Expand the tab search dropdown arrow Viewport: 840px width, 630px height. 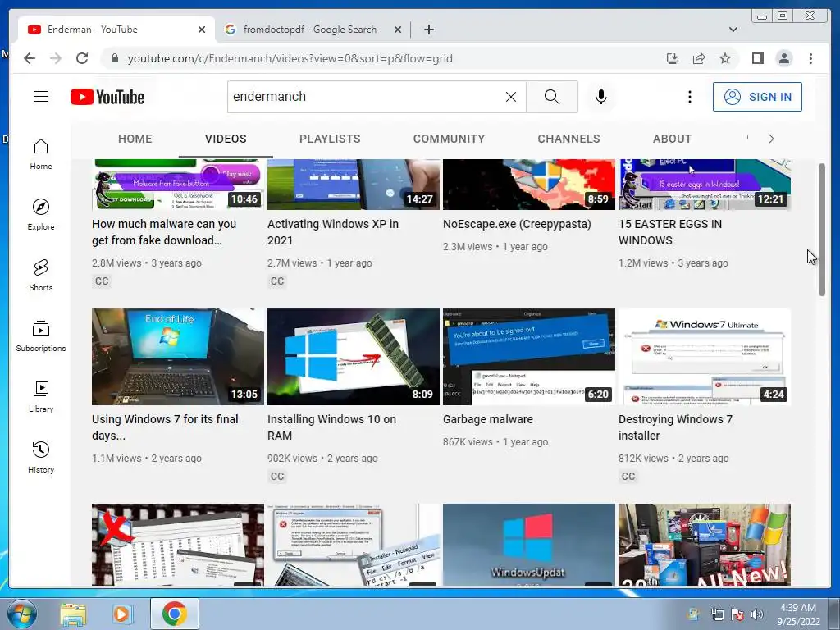coord(733,30)
